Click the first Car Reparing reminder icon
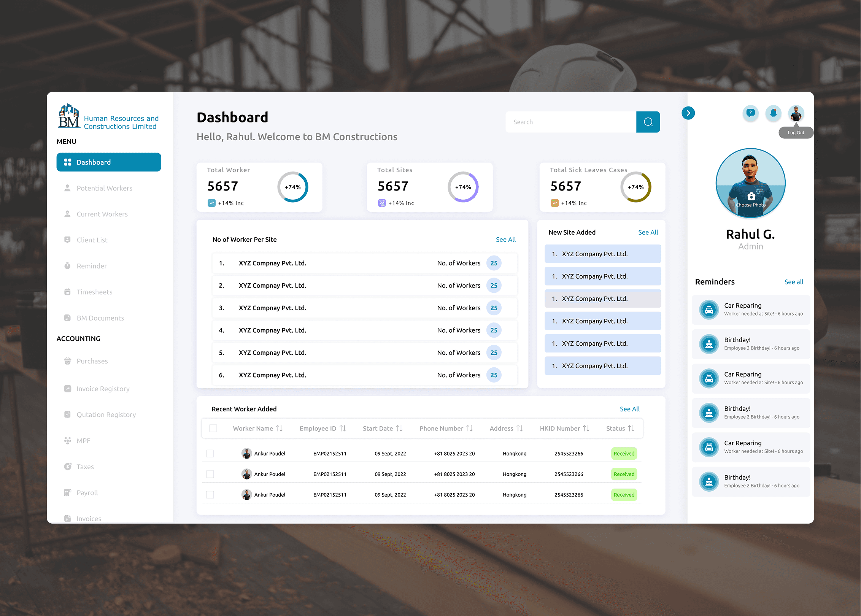861x616 pixels. [x=709, y=310]
